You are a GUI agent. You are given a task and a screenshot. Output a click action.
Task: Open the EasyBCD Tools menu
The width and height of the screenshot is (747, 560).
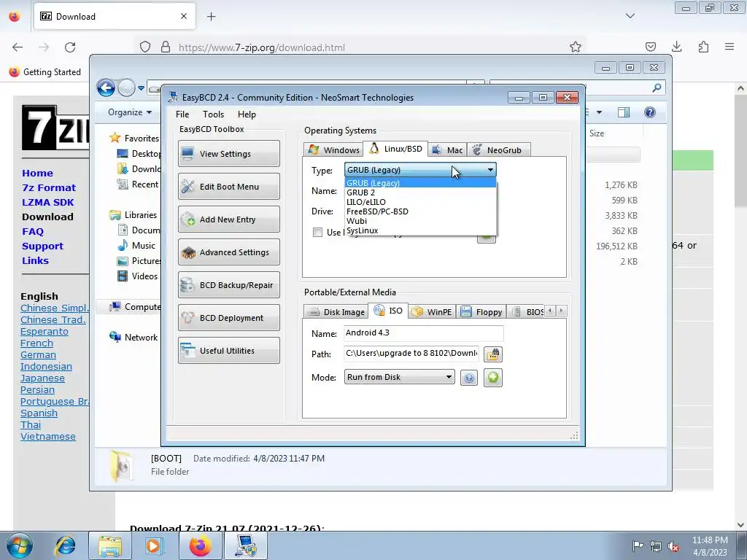[213, 114]
